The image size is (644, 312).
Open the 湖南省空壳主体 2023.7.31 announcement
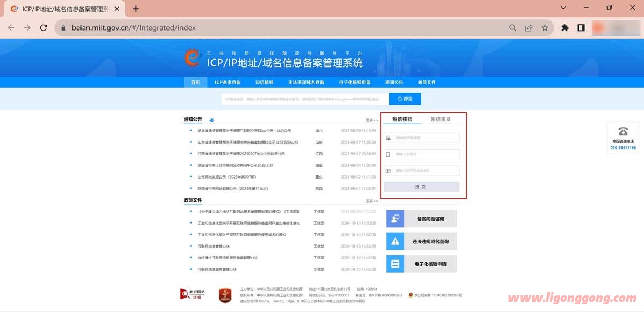click(x=236, y=166)
